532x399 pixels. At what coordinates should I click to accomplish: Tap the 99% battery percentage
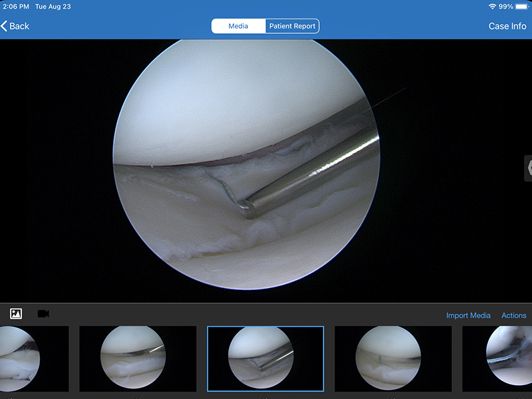505,7
